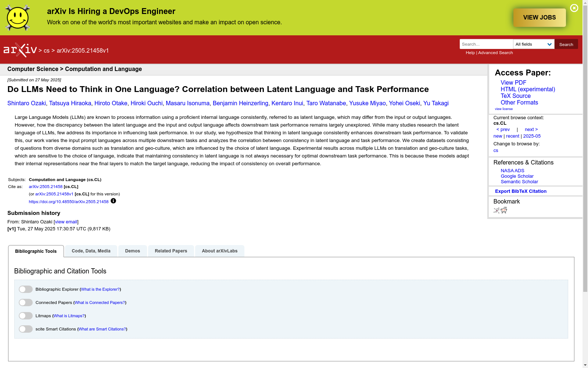Click the VIEW JOBS button
The height and width of the screenshot is (368, 588).
click(x=539, y=18)
